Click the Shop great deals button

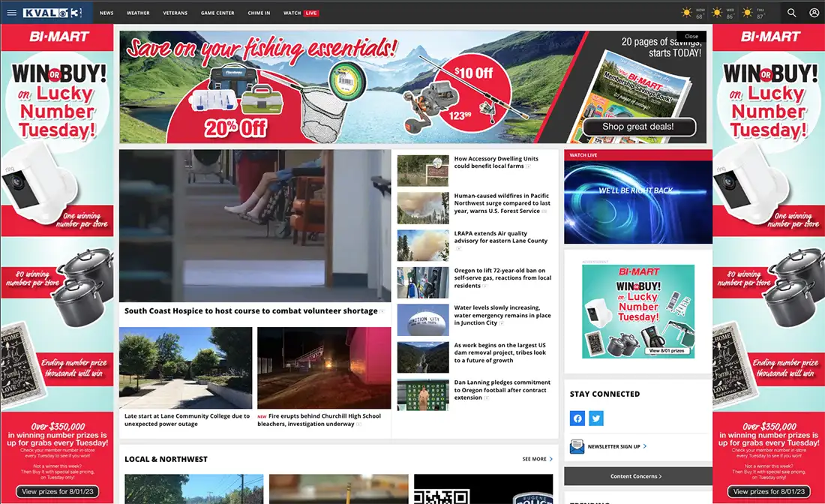[638, 127]
